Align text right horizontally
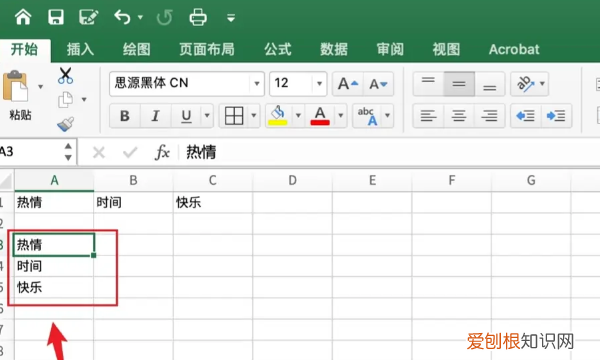Viewport: 600px width, 360px height. coord(489,116)
